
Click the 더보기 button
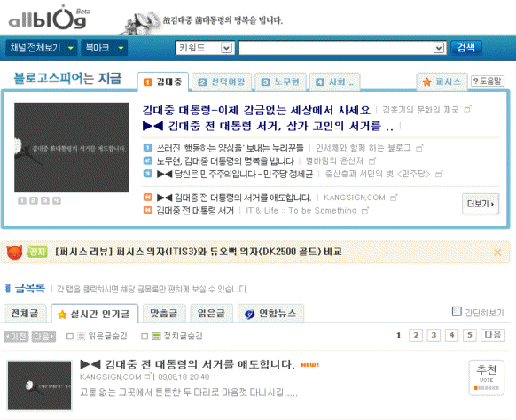click(x=481, y=204)
